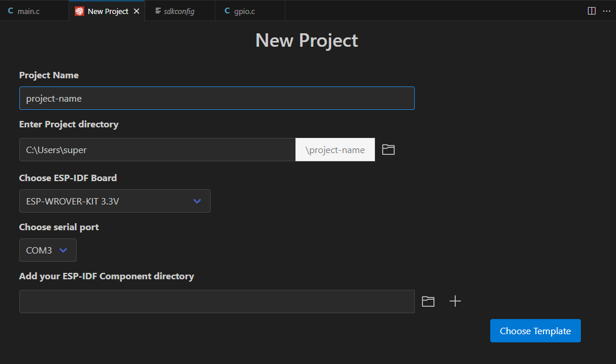Click the \project-name path suffix box

[335, 150]
